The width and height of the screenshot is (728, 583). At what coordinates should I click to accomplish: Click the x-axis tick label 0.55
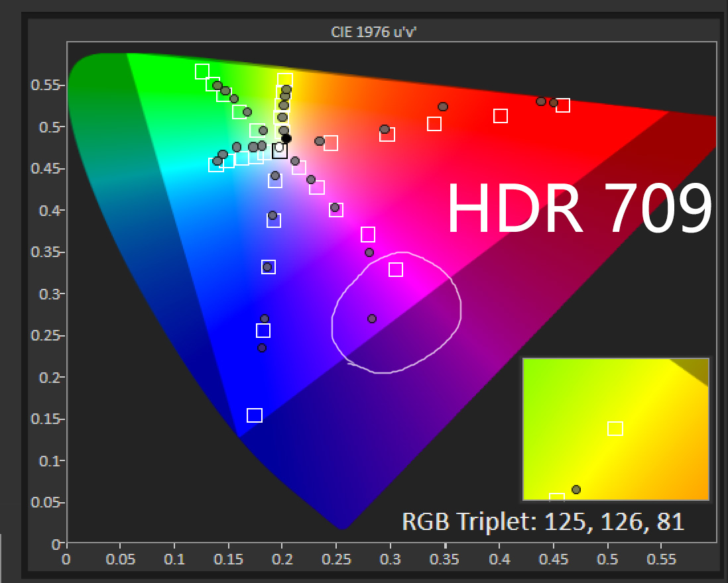click(x=662, y=559)
